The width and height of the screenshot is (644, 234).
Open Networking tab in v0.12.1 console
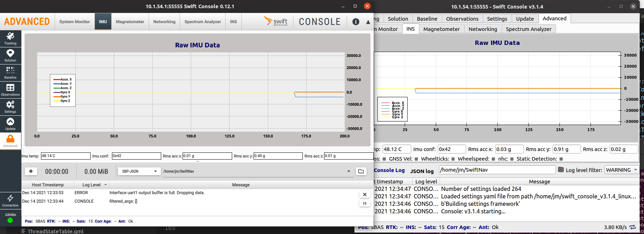tap(164, 22)
